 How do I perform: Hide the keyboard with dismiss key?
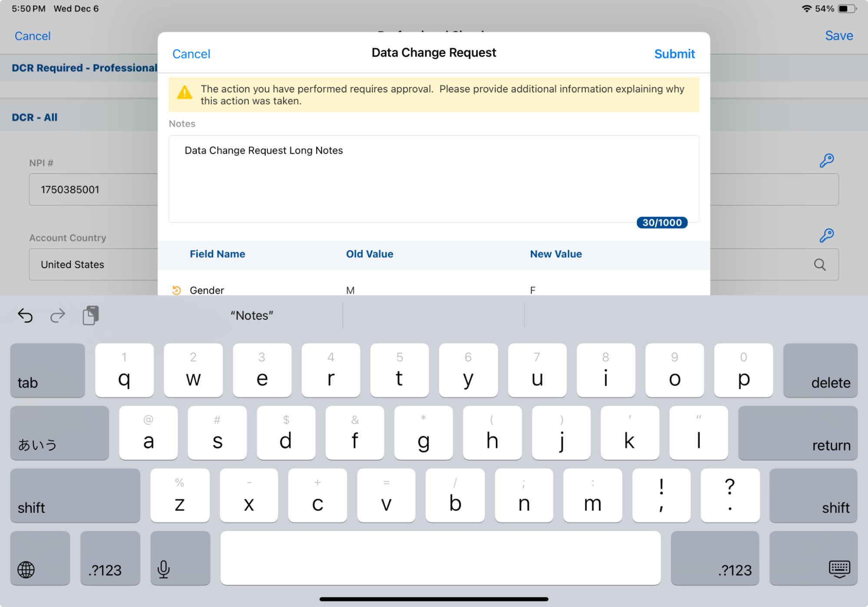tap(813, 559)
